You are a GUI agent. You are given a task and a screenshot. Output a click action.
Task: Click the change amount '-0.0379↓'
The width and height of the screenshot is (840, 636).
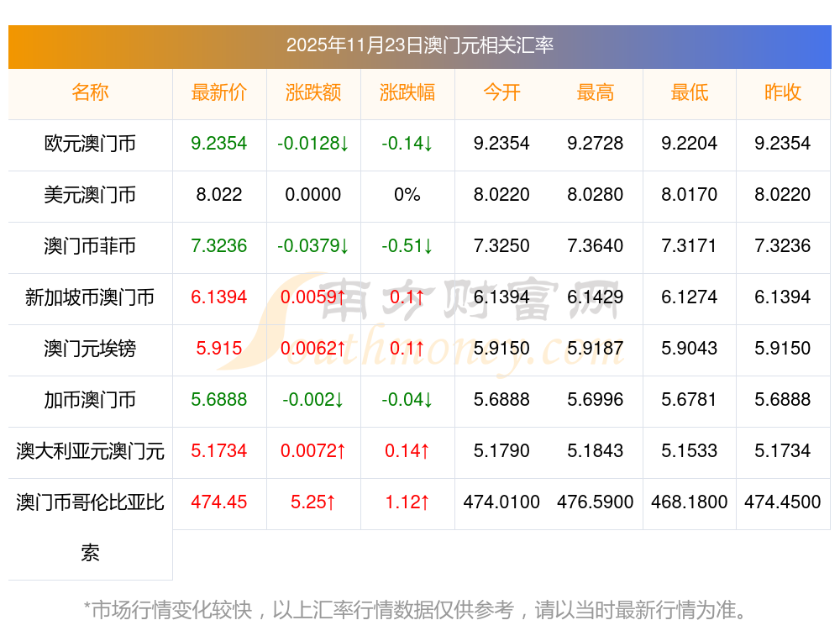tap(312, 245)
